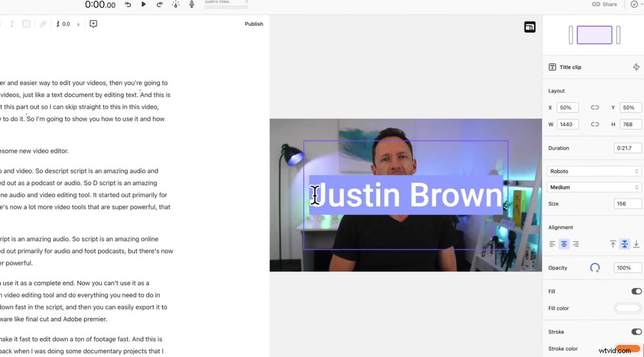Add a comment with the comment icon

click(x=93, y=24)
